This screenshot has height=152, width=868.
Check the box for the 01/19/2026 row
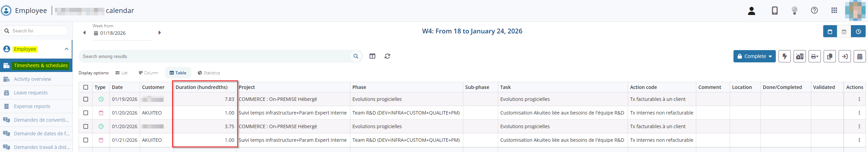86,99
